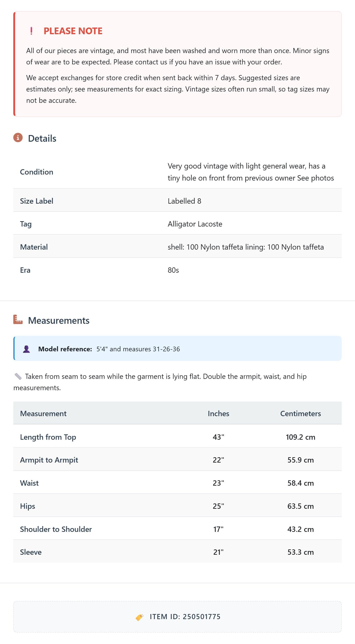This screenshot has width=355, height=644.
Task: Click the Details info circle icon
Action: (x=18, y=138)
